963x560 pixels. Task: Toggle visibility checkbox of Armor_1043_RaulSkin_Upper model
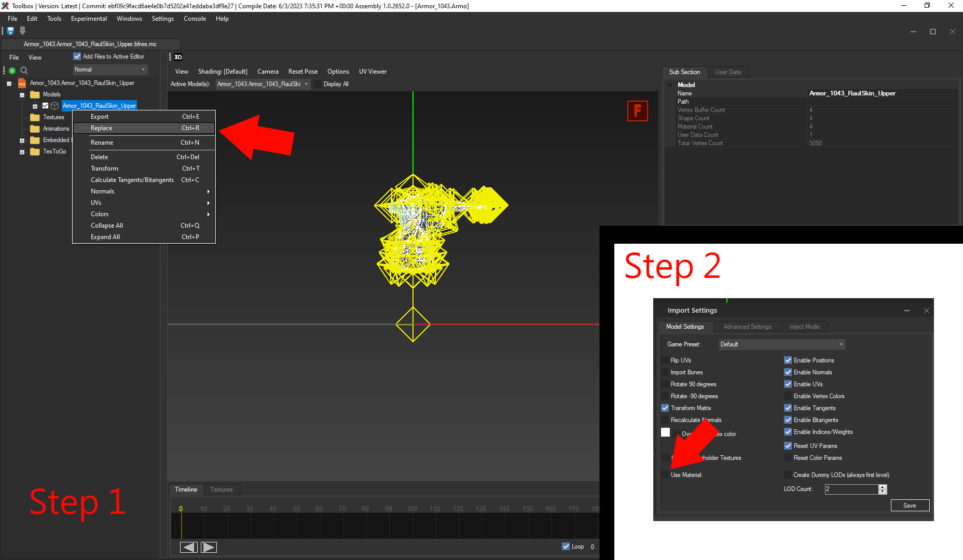pyautogui.click(x=46, y=106)
